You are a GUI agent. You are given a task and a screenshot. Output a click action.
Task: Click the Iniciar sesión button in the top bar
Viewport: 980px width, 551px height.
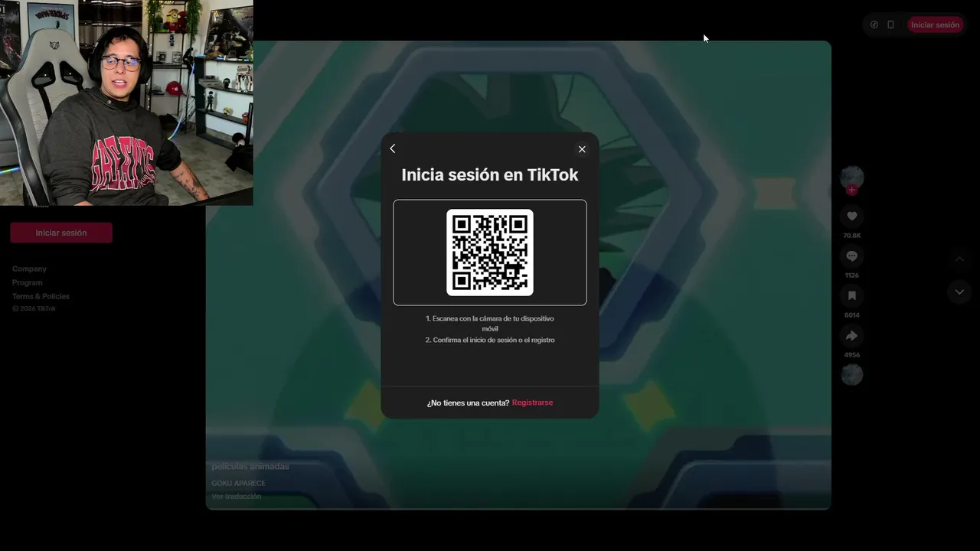pos(935,24)
